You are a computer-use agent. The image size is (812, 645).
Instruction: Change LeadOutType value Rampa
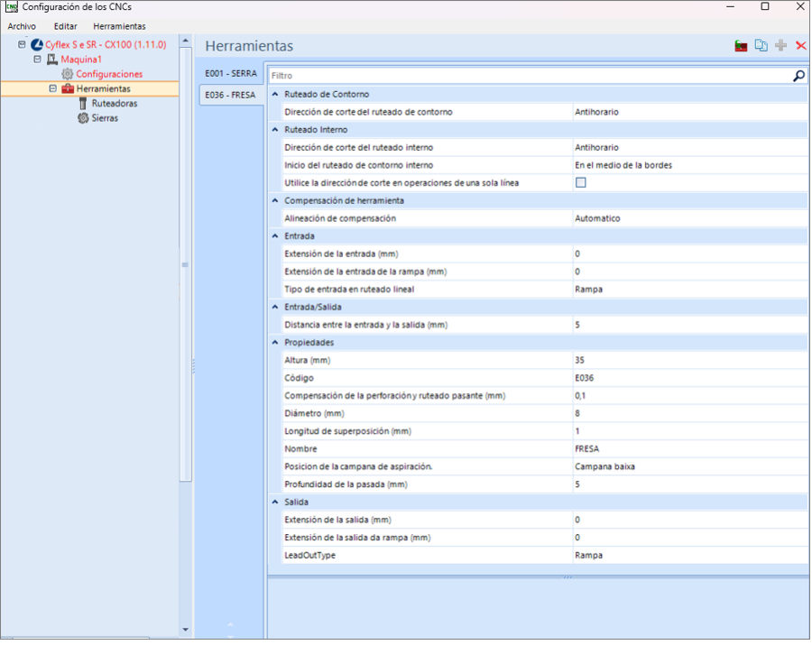(690, 556)
